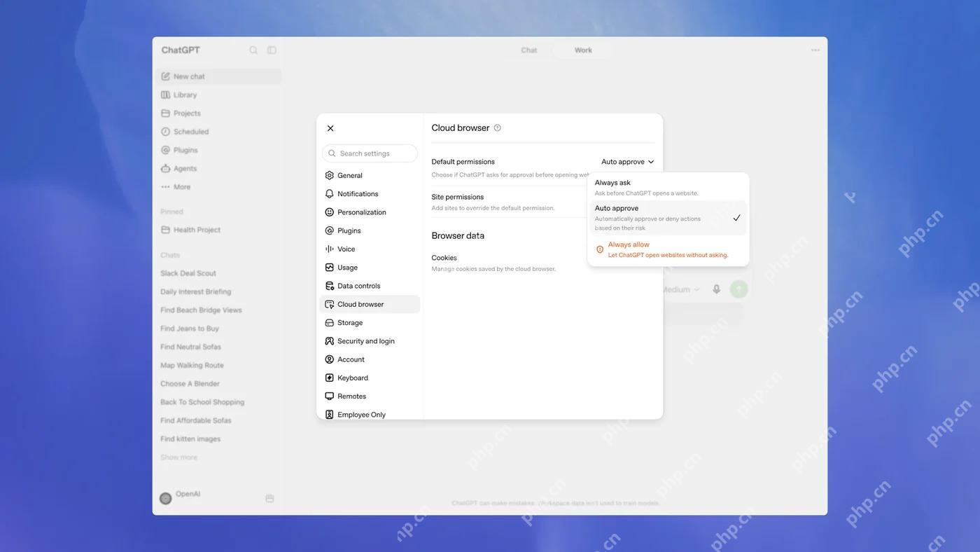The image size is (980, 552).
Task: Click the search icon beside the ChatGPT title
Action: coord(253,50)
